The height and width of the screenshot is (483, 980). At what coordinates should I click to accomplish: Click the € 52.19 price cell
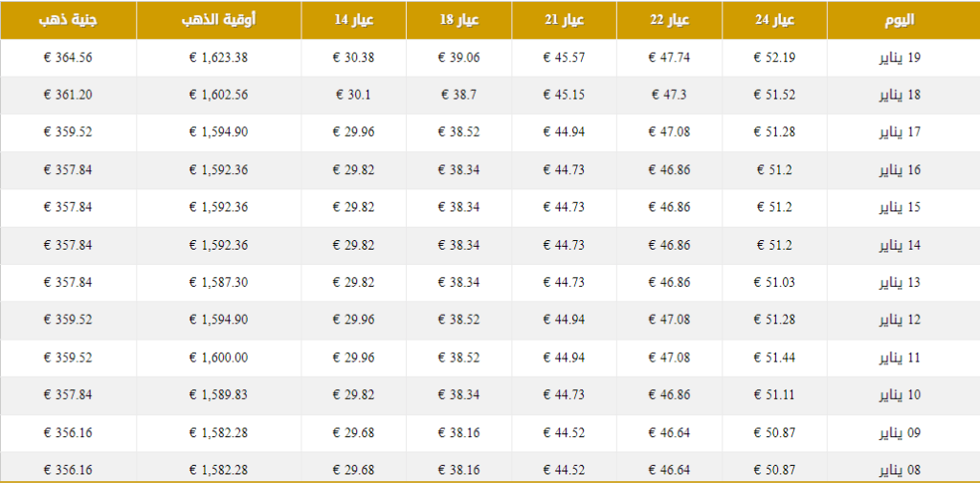pyautogui.click(x=774, y=57)
